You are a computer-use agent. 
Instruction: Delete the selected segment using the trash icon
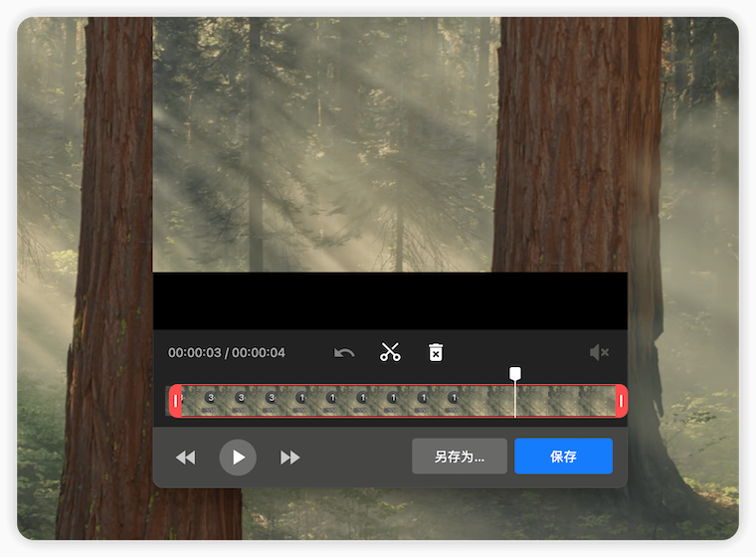(436, 353)
